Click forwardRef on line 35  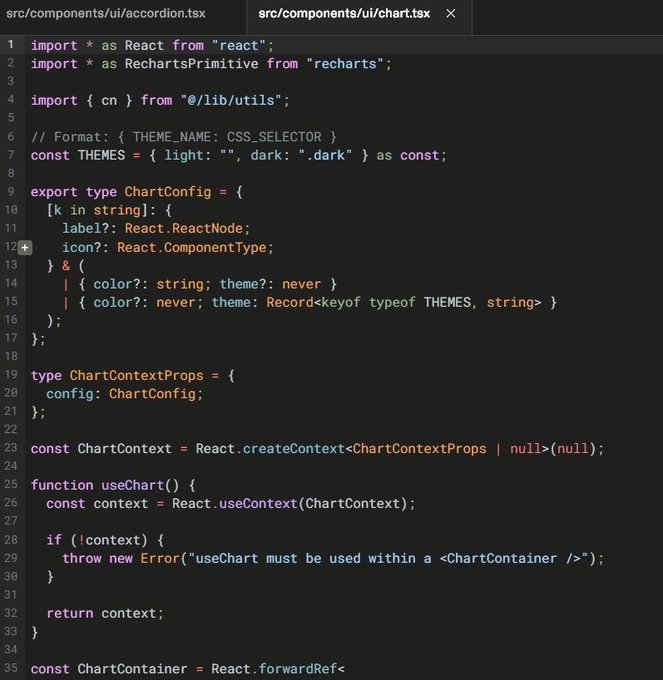pos(297,669)
